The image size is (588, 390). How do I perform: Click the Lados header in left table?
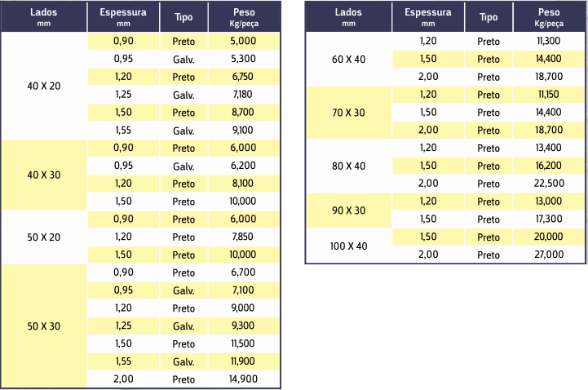click(44, 16)
